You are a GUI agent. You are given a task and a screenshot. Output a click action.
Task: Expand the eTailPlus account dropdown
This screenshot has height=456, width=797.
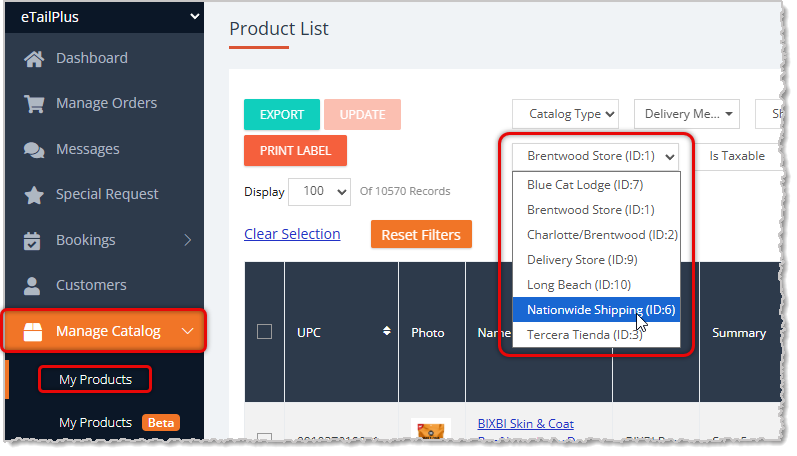(x=195, y=16)
